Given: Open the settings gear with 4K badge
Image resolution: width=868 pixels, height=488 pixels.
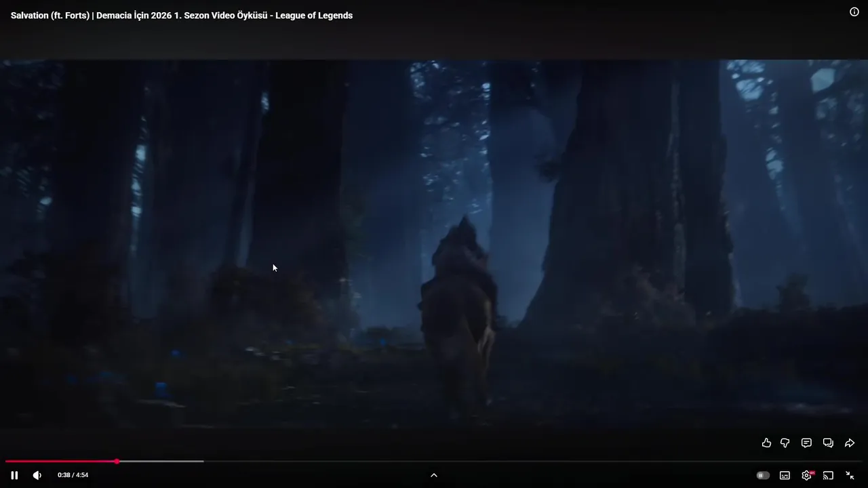Looking at the screenshot, I should click(x=807, y=475).
